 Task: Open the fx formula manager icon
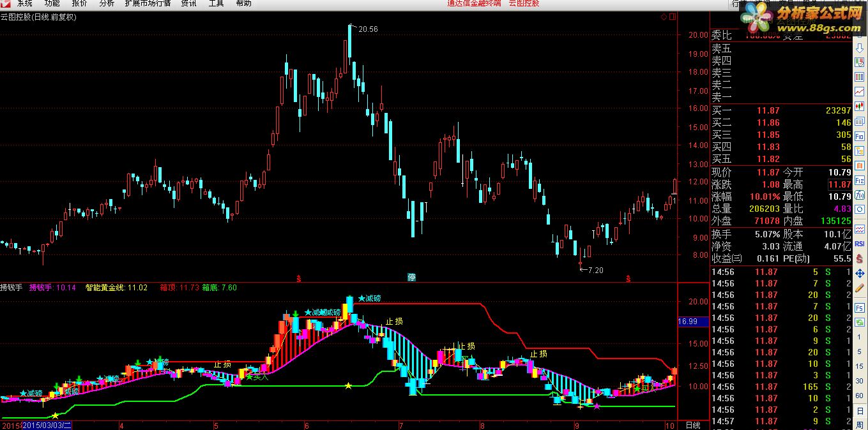coord(860,194)
